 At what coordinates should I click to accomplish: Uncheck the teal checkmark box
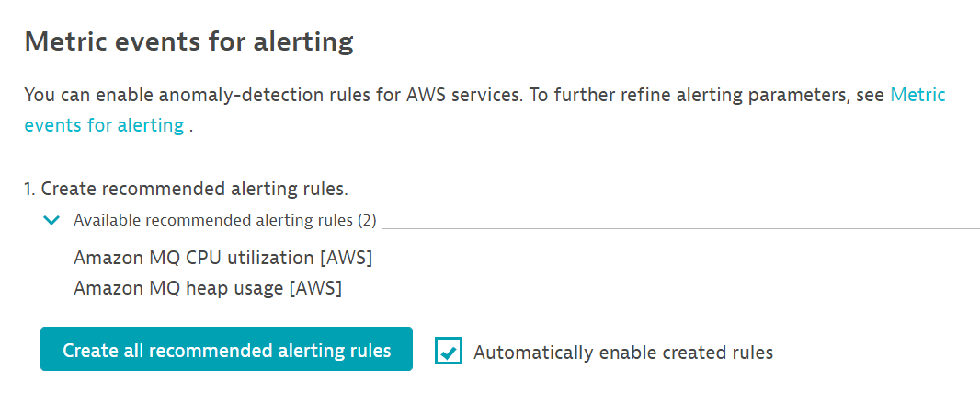click(x=449, y=351)
